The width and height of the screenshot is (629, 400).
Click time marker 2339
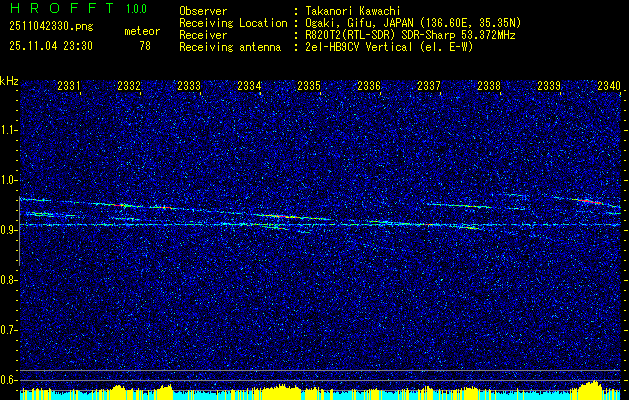point(548,86)
